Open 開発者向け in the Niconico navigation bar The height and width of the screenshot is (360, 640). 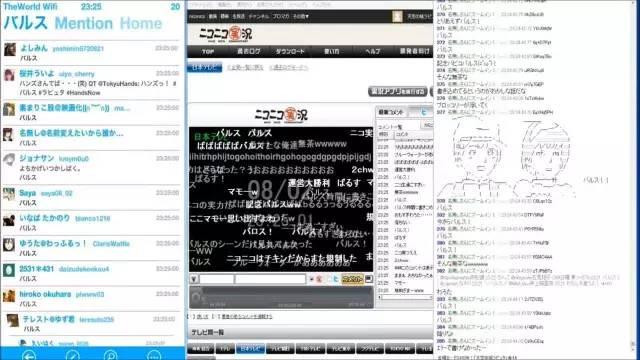point(414,51)
